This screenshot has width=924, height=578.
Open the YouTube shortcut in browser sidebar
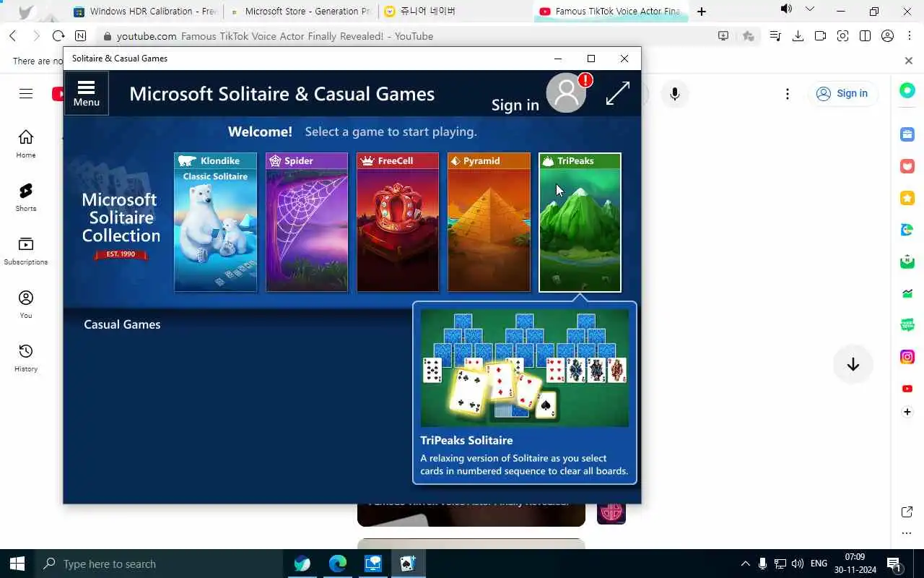click(907, 389)
